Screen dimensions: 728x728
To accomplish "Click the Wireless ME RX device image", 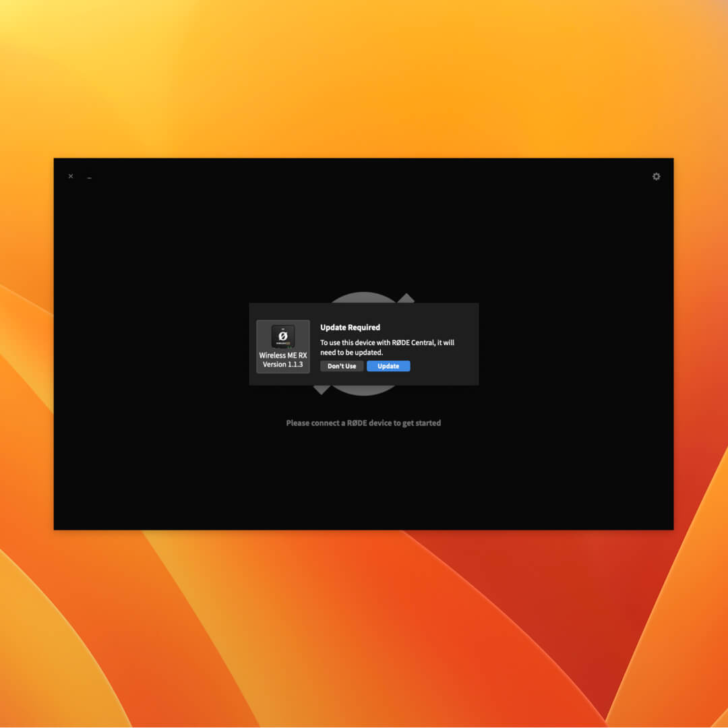I will point(283,336).
